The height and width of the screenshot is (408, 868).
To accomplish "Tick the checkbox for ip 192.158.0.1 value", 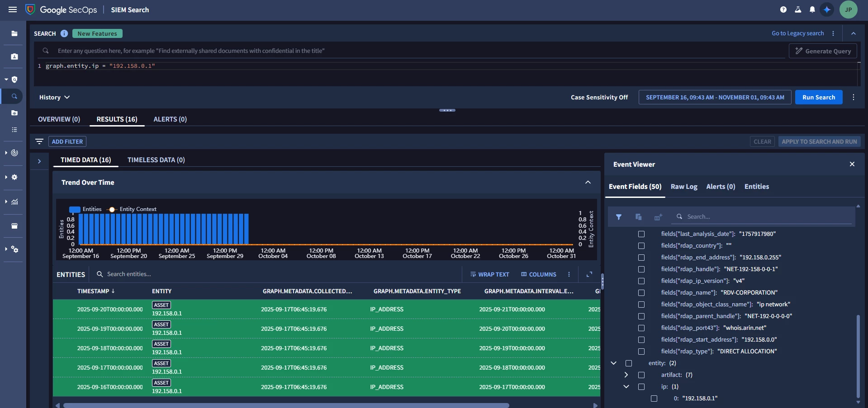I will tap(654, 399).
